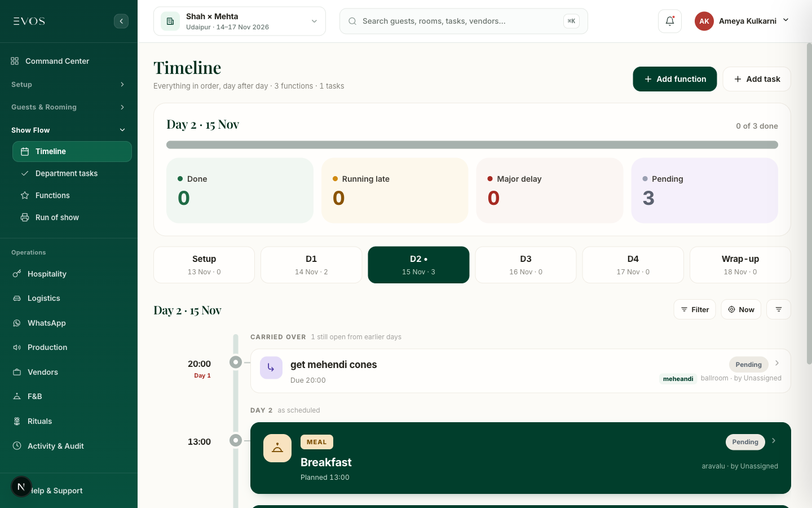The width and height of the screenshot is (812, 508).
Task: Switch to the Setup 13 Nov tab
Action: click(204, 265)
